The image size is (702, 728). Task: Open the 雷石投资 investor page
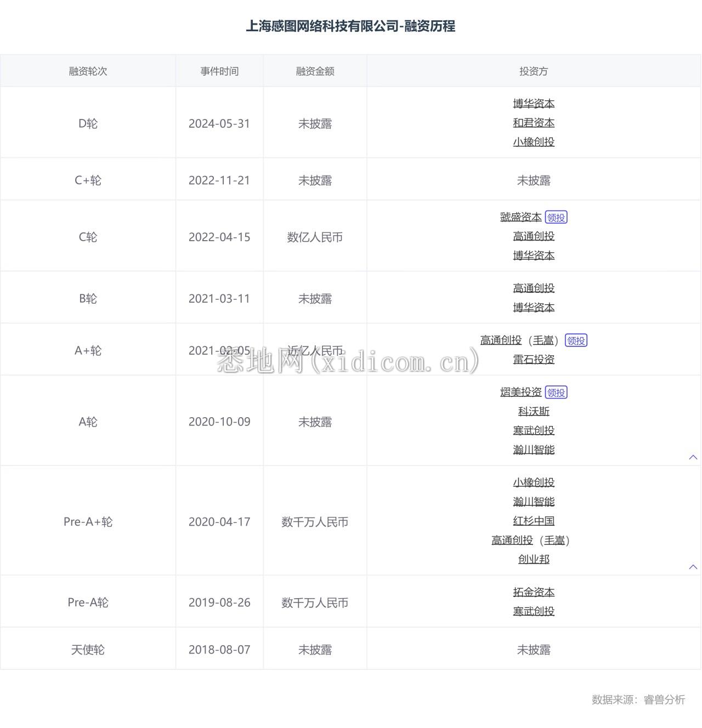(x=534, y=359)
